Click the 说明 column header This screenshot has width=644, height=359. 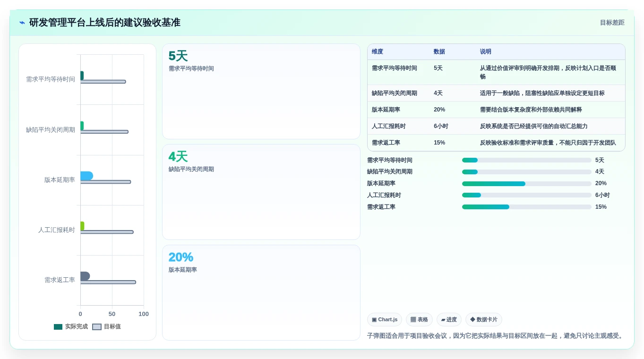(486, 52)
